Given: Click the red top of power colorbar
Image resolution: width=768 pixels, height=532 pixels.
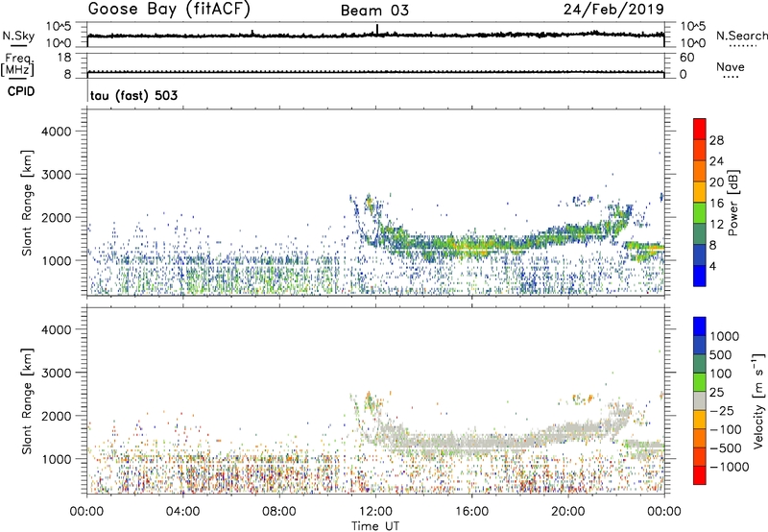Looking at the screenshot, I should coord(700,129).
